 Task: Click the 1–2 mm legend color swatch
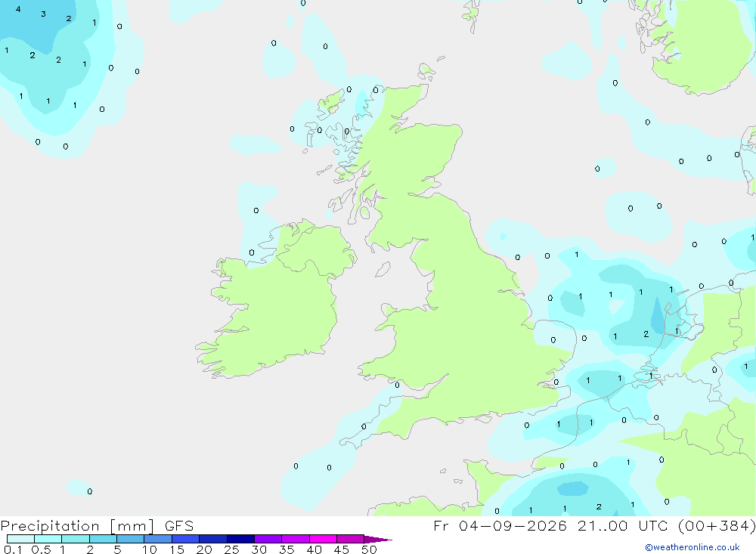pyautogui.click(x=76, y=539)
